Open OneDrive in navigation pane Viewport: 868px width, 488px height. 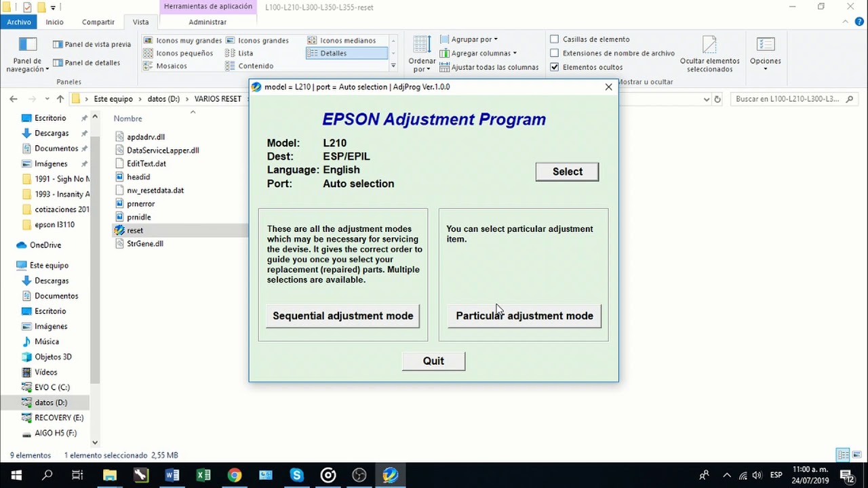[x=45, y=245]
